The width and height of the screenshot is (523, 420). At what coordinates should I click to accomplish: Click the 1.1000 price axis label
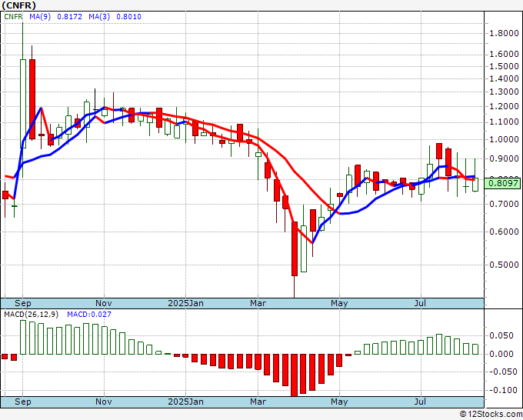coord(504,122)
